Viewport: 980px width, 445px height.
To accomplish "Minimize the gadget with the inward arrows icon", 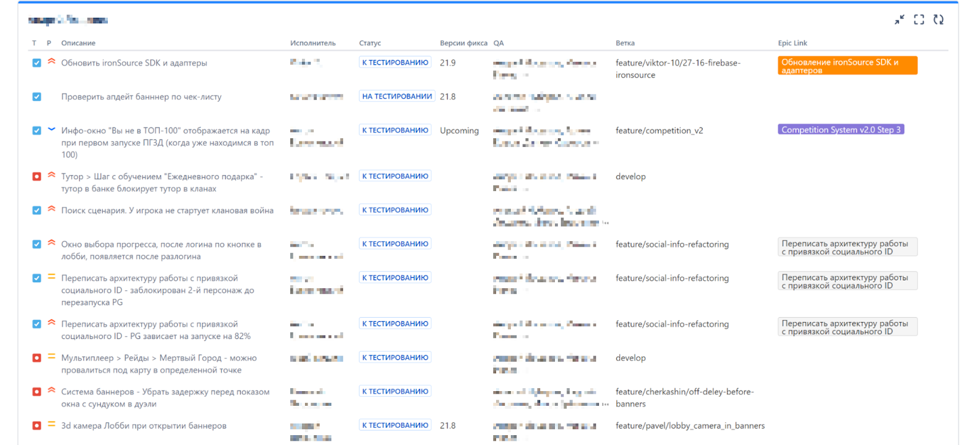I will (x=899, y=20).
